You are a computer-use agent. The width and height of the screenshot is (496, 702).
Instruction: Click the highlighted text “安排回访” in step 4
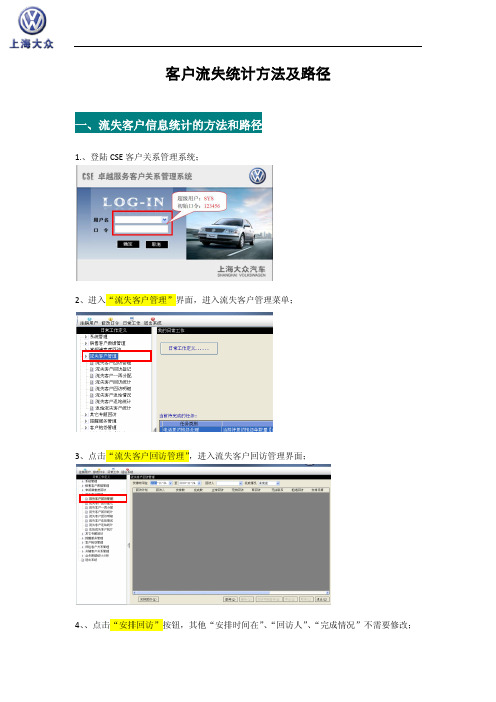137,625
